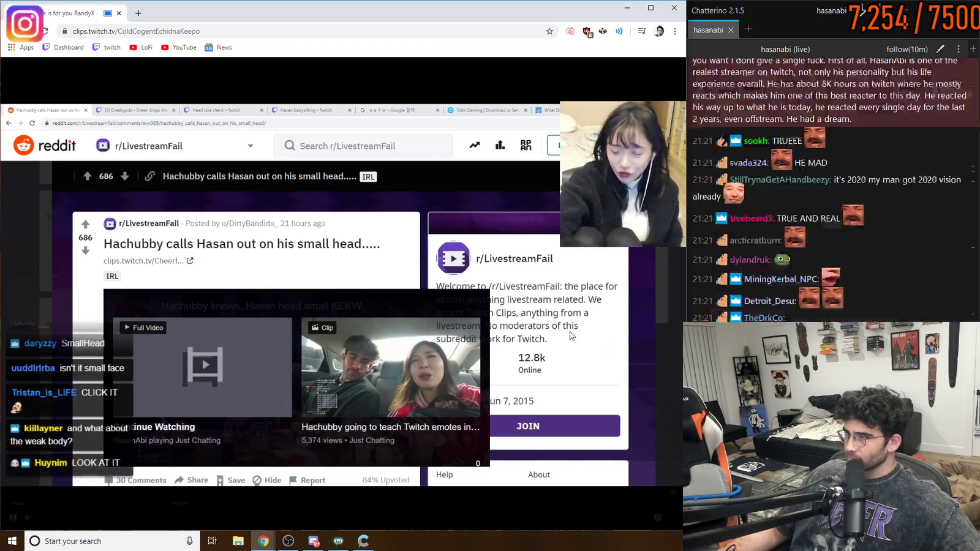Open File Explorer from the taskbar
Viewport: 980px width, 551px height.
pos(238,541)
